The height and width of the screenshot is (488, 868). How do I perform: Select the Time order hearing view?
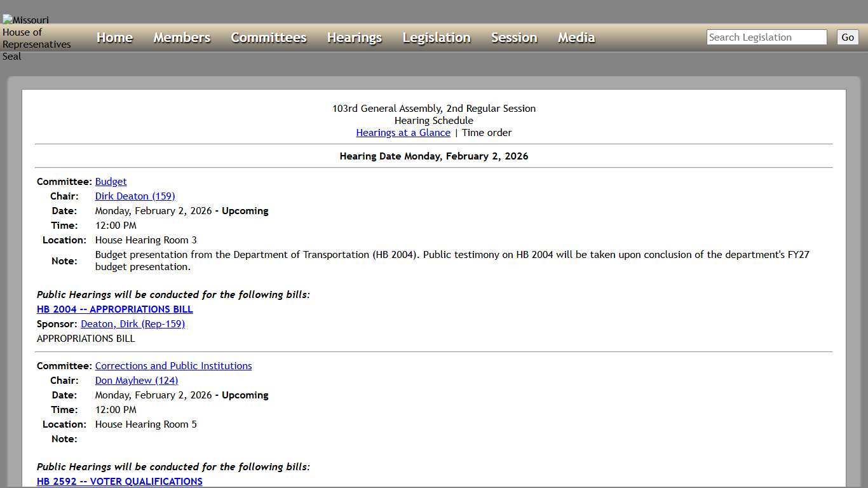pyautogui.click(x=487, y=132)
